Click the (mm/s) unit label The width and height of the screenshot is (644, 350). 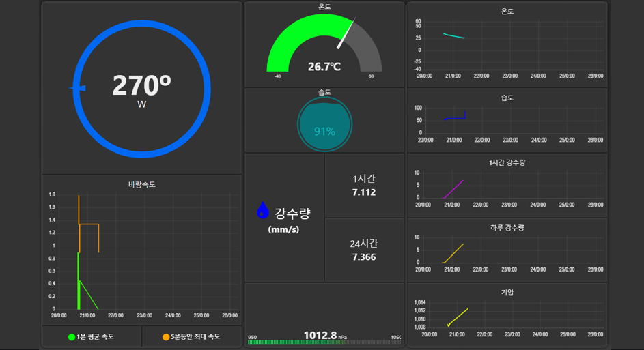283,230
